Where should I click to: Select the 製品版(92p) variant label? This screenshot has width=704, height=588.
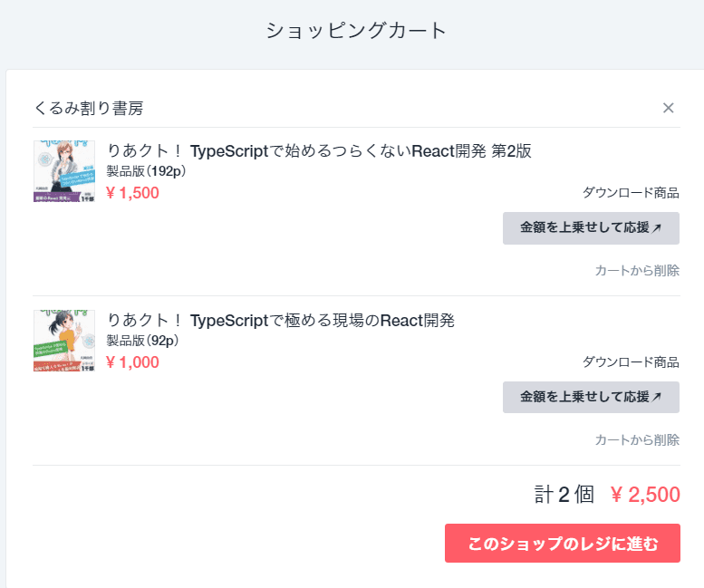tap(142, 341)
